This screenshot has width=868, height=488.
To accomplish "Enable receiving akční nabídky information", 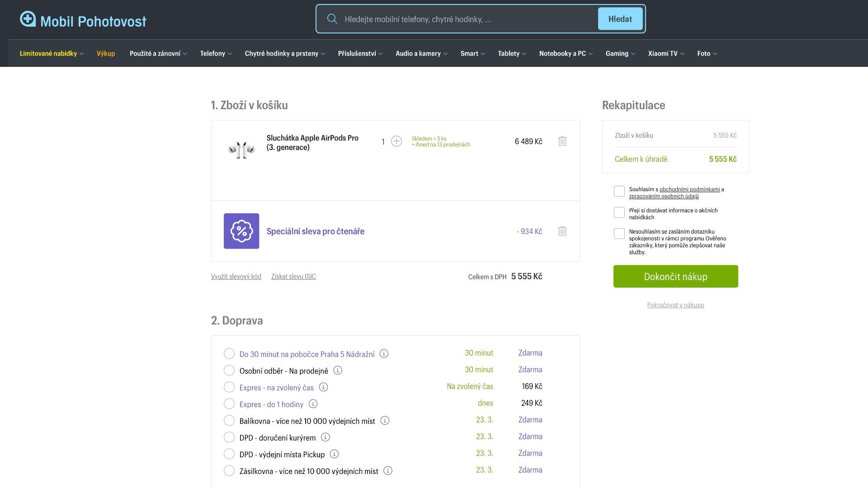I will coord(619,213).
